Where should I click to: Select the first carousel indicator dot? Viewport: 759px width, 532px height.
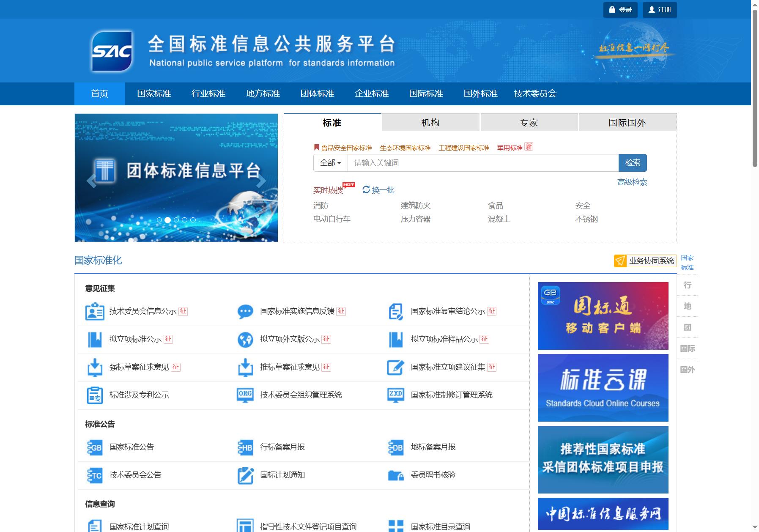159,220
